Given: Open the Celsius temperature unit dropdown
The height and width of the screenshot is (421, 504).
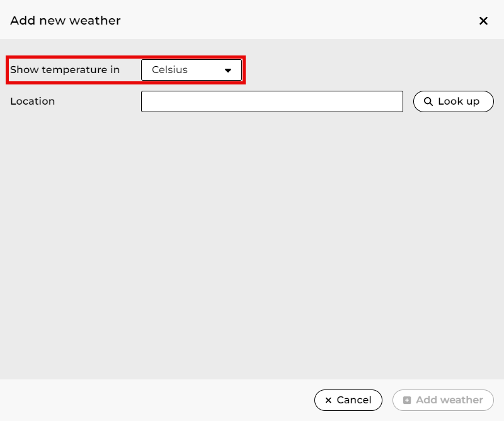Looking at the screenshot, I should (191, 70).
